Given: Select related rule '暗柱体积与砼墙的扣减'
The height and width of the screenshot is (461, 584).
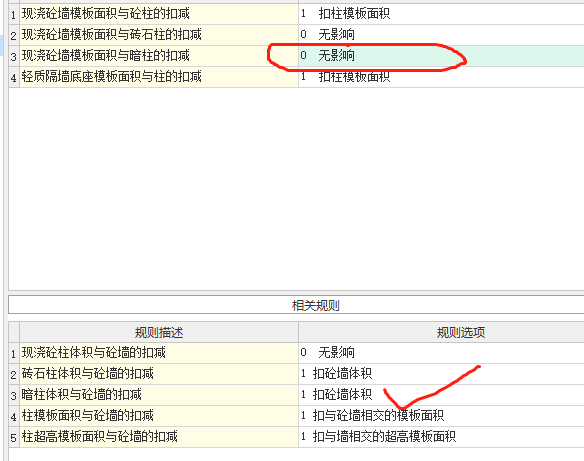Looking at the screenshot, I should pos(159,394).
